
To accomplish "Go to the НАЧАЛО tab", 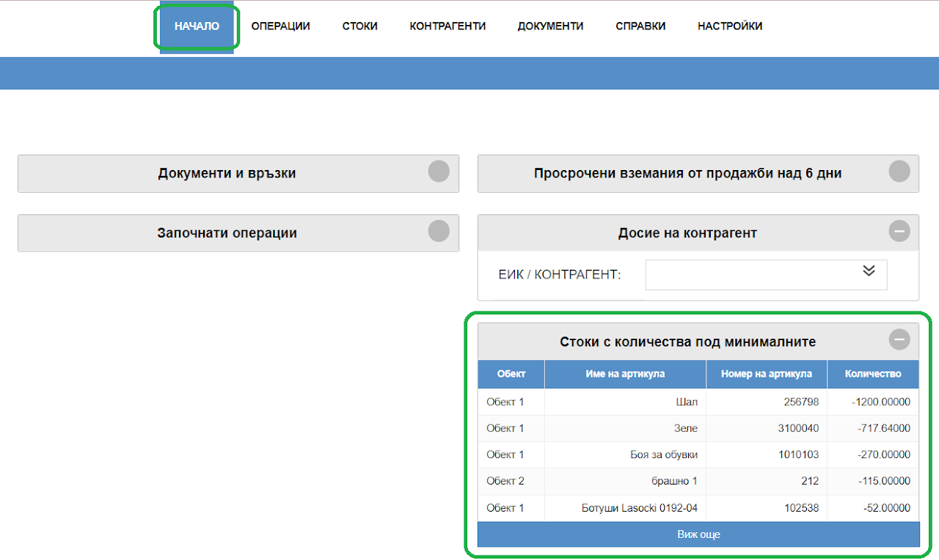I will 197,26.
